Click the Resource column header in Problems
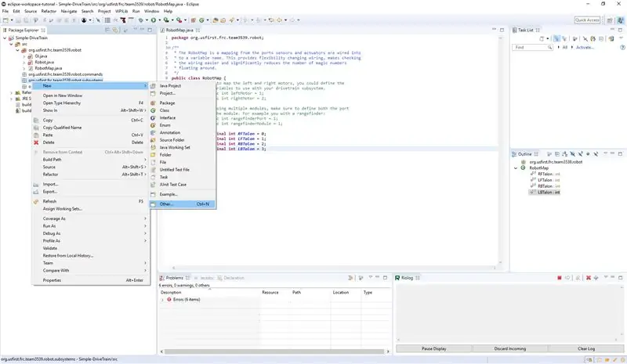This screenshot has height=364, width=627. (x=275, y=293)
